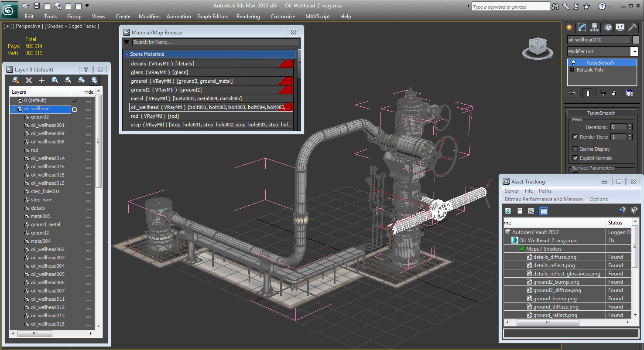Click Highlight Selected Objects' Layers icon
Viewport: 644px width, 350px height.
tap(68, 80)
